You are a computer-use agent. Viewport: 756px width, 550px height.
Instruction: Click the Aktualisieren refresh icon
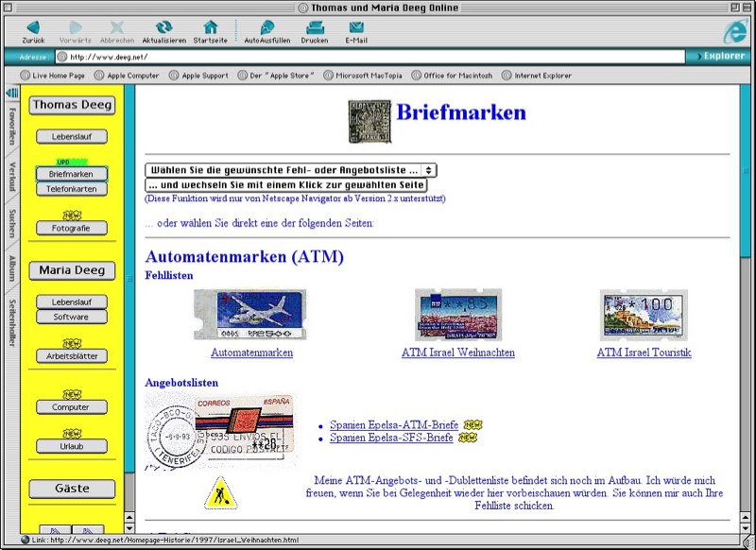[x=163, y=27]
